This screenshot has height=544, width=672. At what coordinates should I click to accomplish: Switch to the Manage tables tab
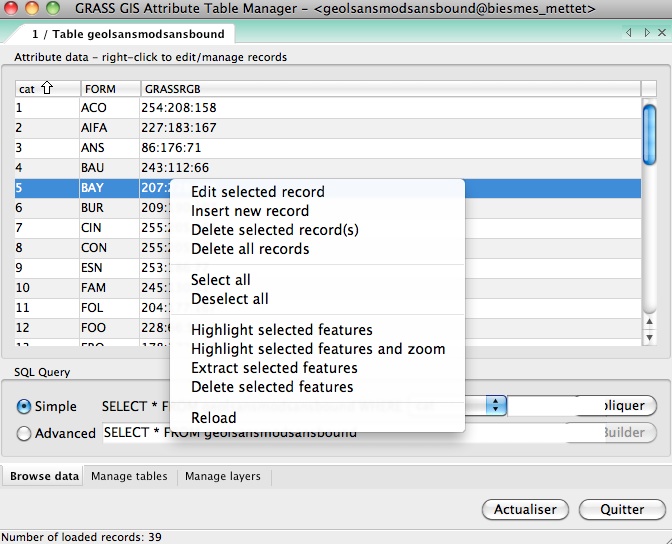(x=129, y=477)
